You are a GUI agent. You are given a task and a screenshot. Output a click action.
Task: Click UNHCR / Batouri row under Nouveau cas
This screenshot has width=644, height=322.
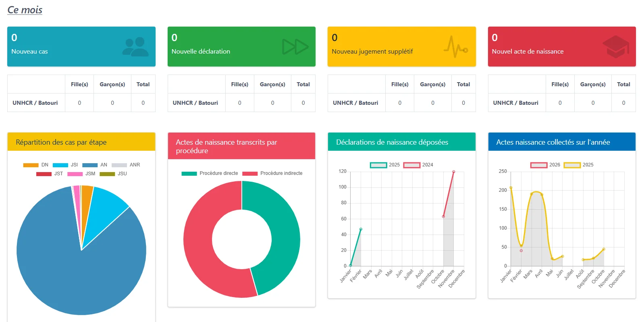[81, 103]
